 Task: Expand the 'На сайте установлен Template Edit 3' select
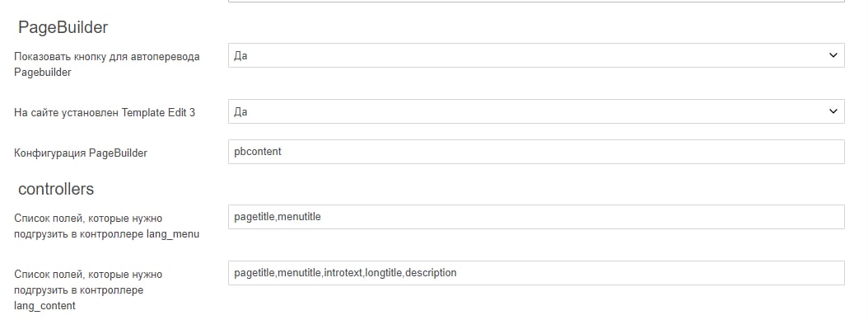pyautogui.click(x=536, y=111)
